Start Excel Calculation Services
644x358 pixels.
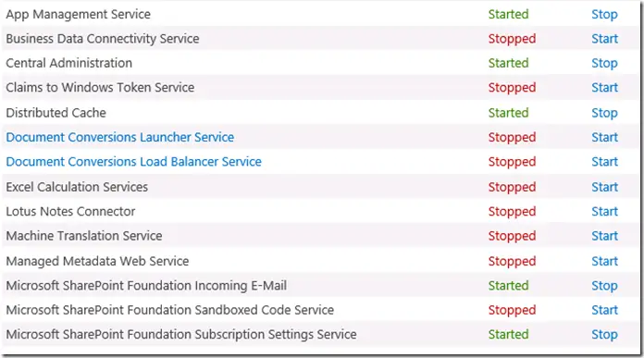[x=604, y=187]
